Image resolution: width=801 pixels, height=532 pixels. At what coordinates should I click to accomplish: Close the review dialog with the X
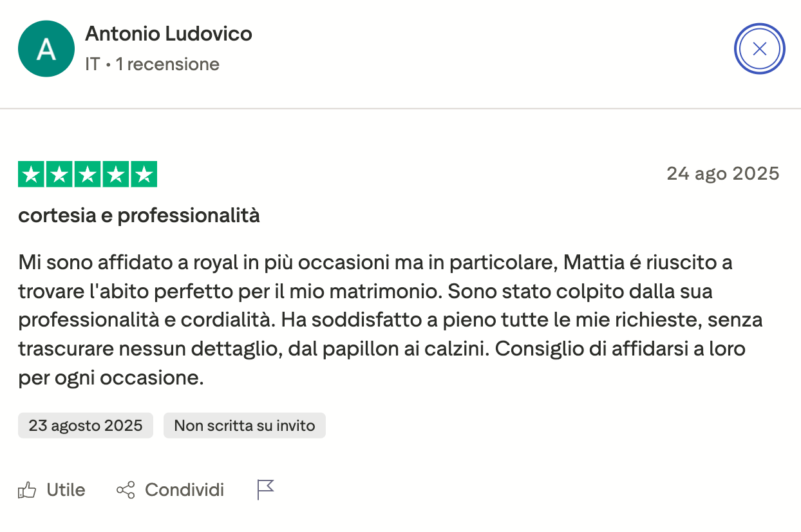[x=760, y=49]
